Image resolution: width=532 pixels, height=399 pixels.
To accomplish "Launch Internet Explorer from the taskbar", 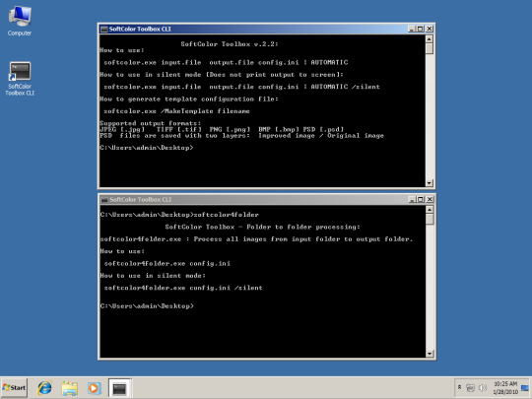I will pyautogui.click(x=44, y=388).
